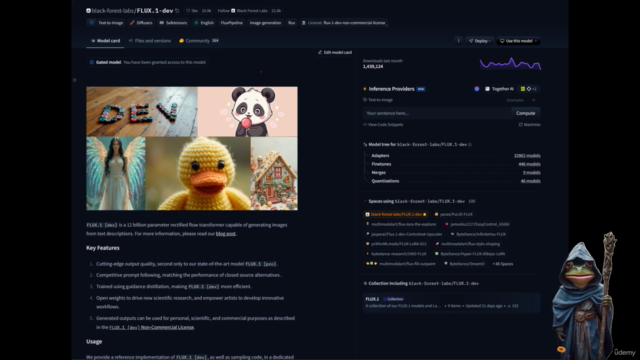Choose Together AI inference provider
This screenshot has width=640, height=360.
499,89
